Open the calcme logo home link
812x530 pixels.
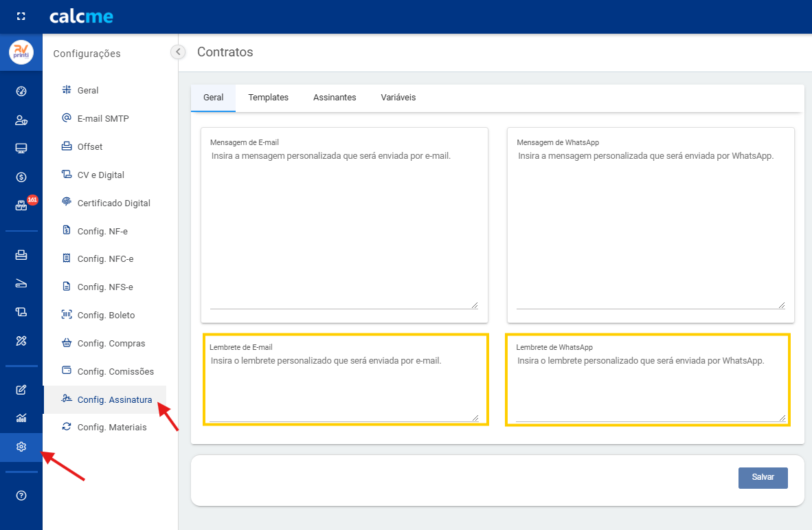click(x=81, y=16)
